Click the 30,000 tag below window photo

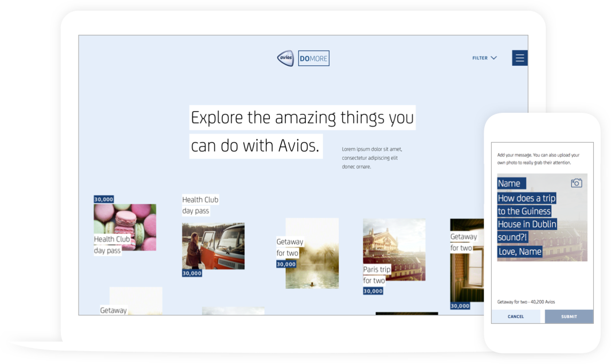pyautogui.click(x=460, y=306)
